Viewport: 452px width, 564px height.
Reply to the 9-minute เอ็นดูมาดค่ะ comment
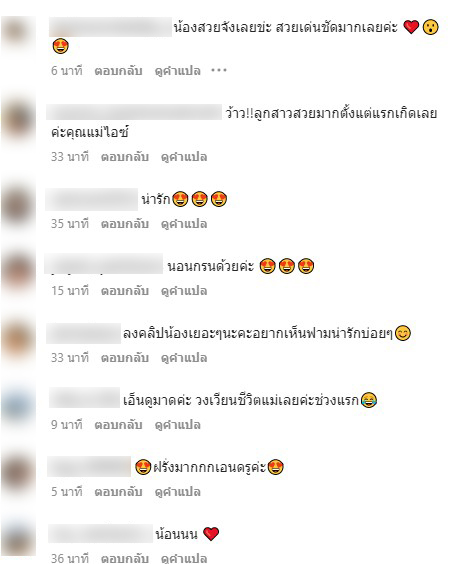click(118, 425)
